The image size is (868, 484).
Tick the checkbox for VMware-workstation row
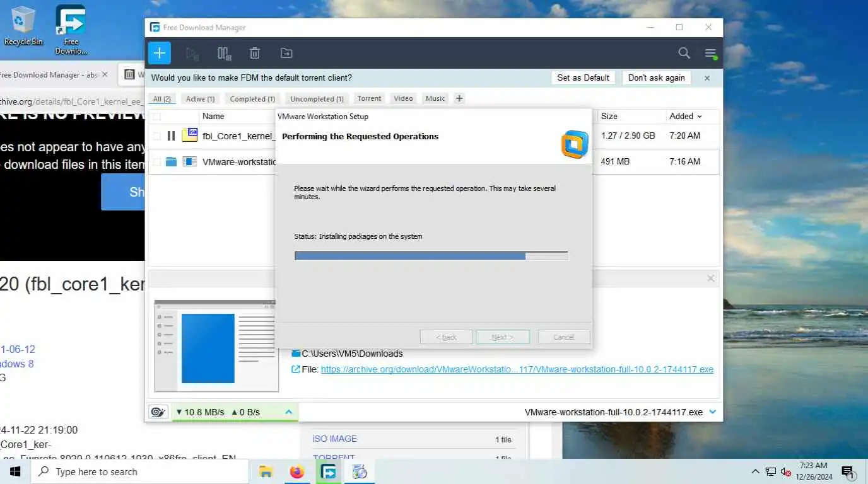pos(156,162)
